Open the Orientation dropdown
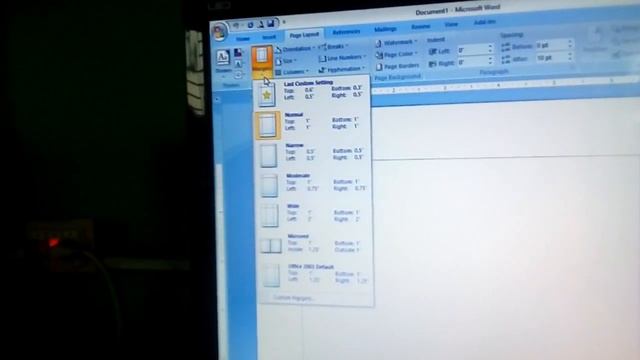The image size is (640, 360). [295, 49]
